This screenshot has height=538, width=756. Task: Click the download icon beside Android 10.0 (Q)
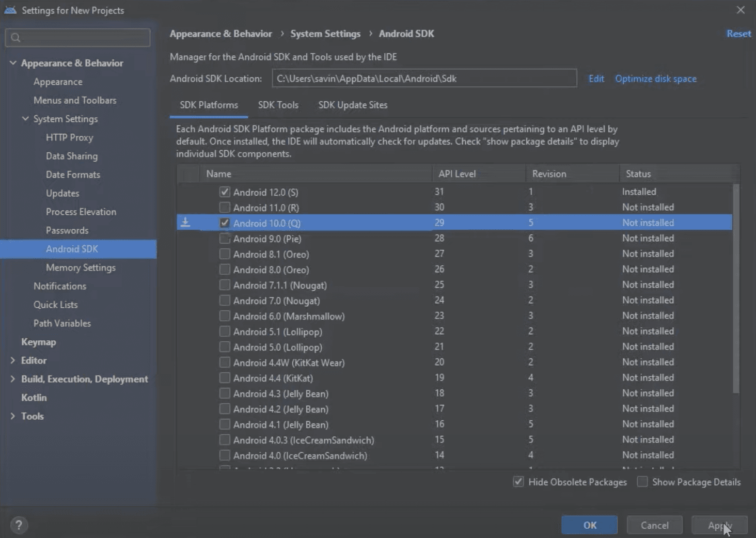point(186,223)
